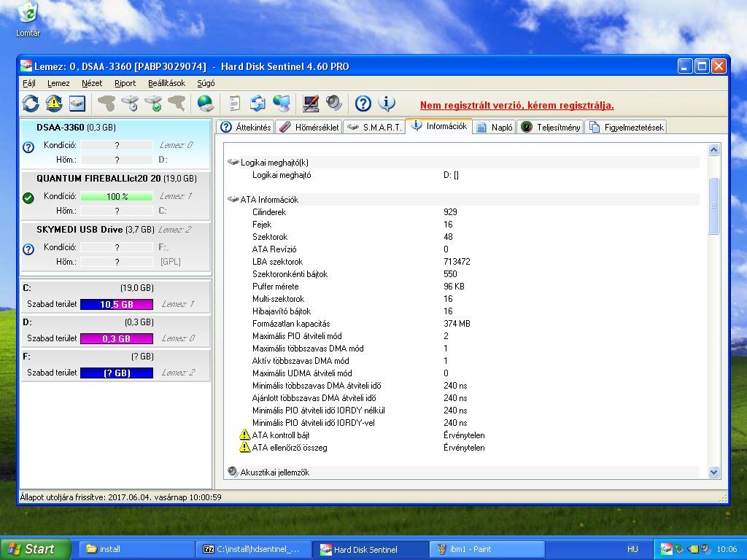The height and width of the screenshot is (560, 747).
Task: Click the C: free space bar 10,5 GB
Action: click(117, 304)
